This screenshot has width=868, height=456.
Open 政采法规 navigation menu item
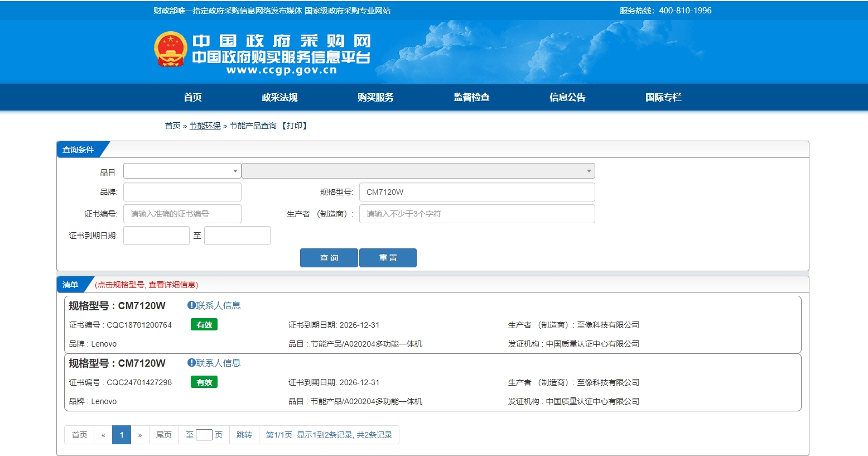click(279, 97)
